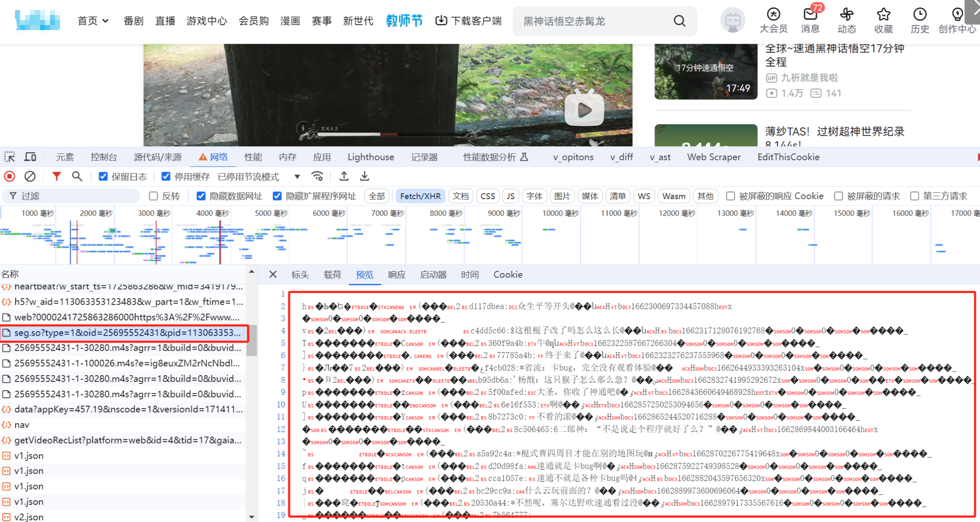980x522 pixels.
Task: Select the inspect element picker icon
Action: (10, 157)
